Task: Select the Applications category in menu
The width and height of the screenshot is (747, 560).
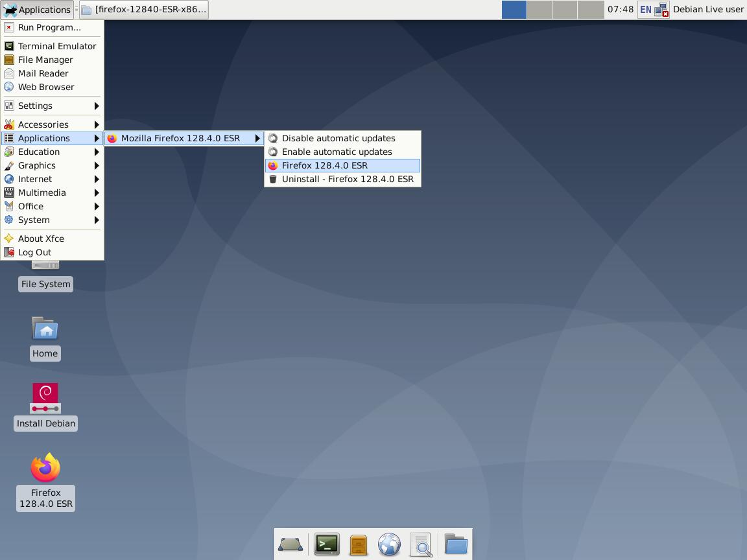Action: [x=52, y=138]
